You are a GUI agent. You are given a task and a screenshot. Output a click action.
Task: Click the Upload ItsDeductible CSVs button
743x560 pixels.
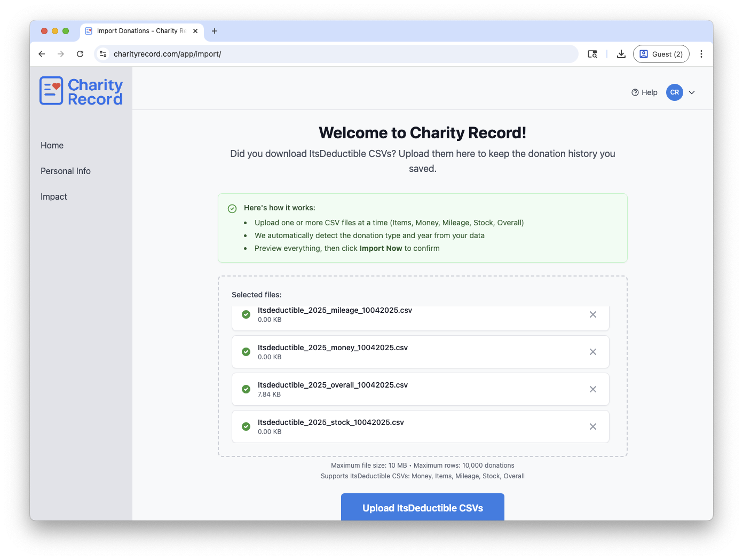click(x=422, y=508)
